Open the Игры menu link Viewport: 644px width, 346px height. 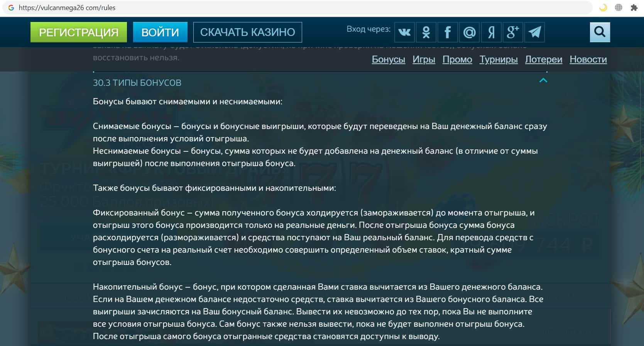[424, 59]
